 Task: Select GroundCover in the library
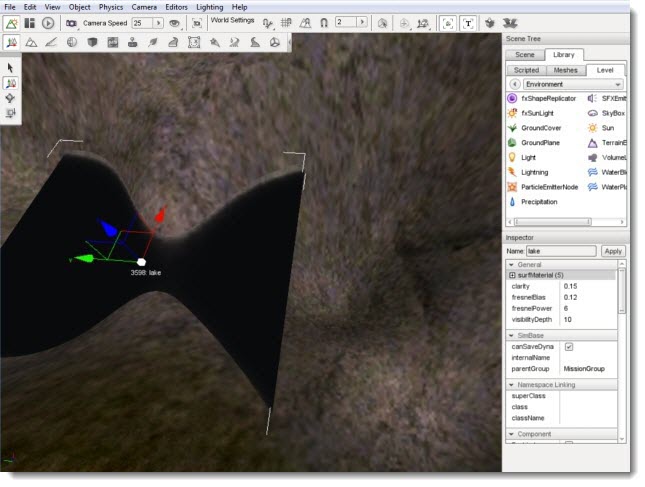[535, 128]
